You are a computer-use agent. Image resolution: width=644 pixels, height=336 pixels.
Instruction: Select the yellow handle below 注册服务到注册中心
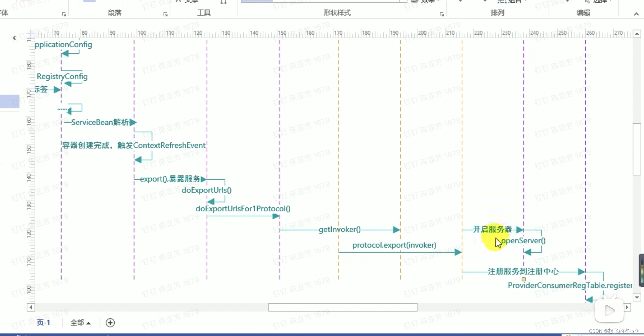point(524,279)
